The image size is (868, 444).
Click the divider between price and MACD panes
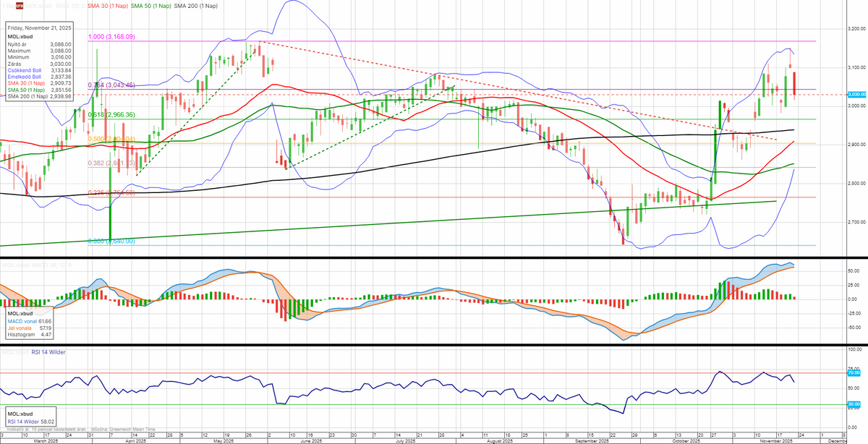click(434, 258)
